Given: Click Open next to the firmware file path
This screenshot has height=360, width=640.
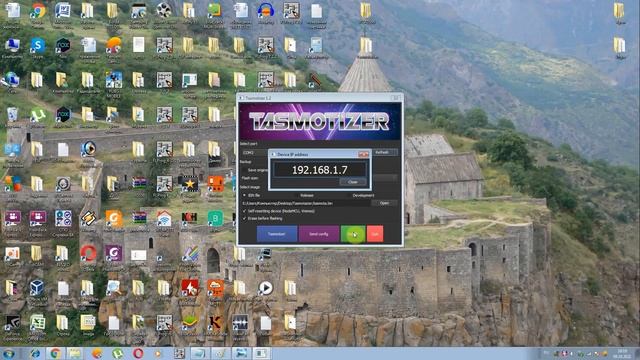Looking at the screenshot, I should (x=384, y=203).
